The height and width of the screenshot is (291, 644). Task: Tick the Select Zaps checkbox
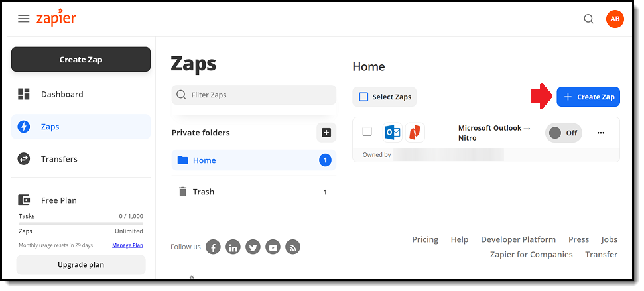coord(363,97)
